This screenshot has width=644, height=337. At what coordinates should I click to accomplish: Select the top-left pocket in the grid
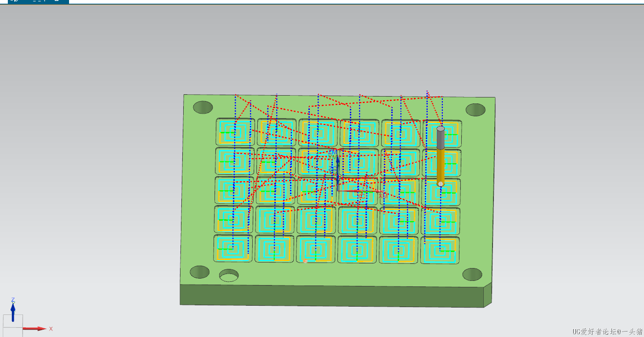tap(235, 132)
